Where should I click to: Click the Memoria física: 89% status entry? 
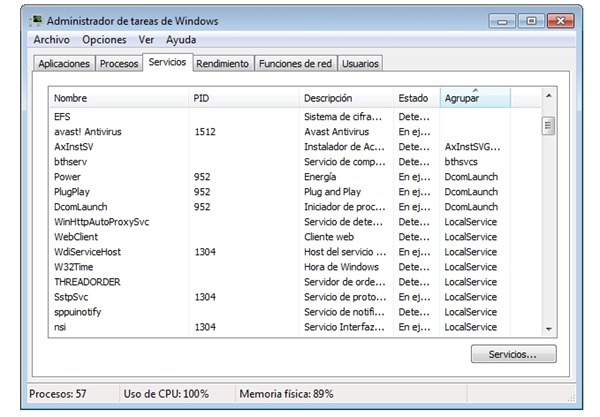pyautogui.click(x=286, y=394)
